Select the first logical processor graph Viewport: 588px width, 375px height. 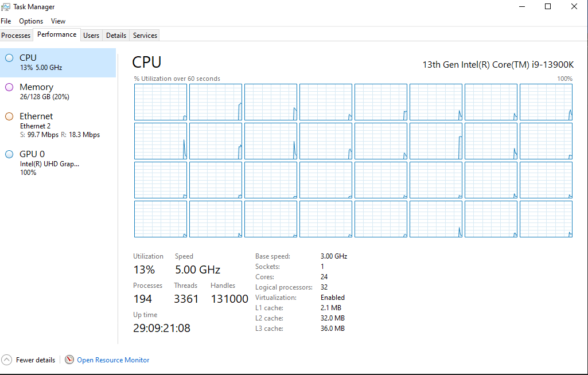161,102
